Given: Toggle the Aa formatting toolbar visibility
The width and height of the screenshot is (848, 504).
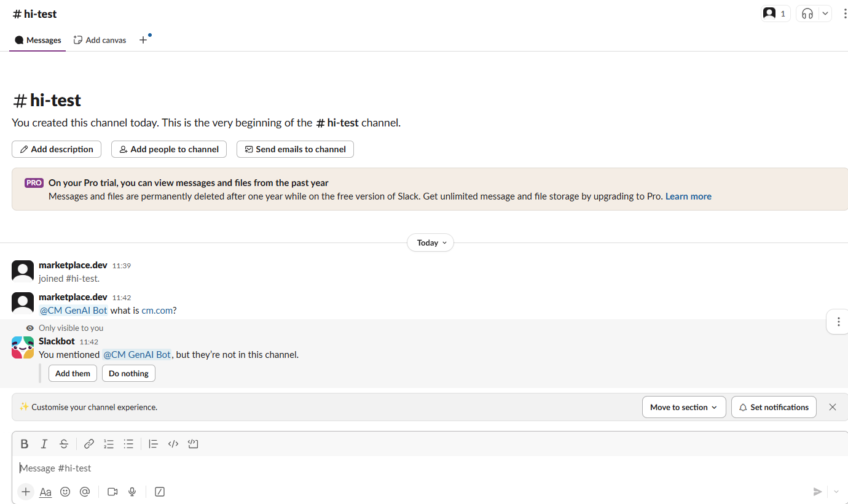Looking at the screenshot, I should coord(45,492).
